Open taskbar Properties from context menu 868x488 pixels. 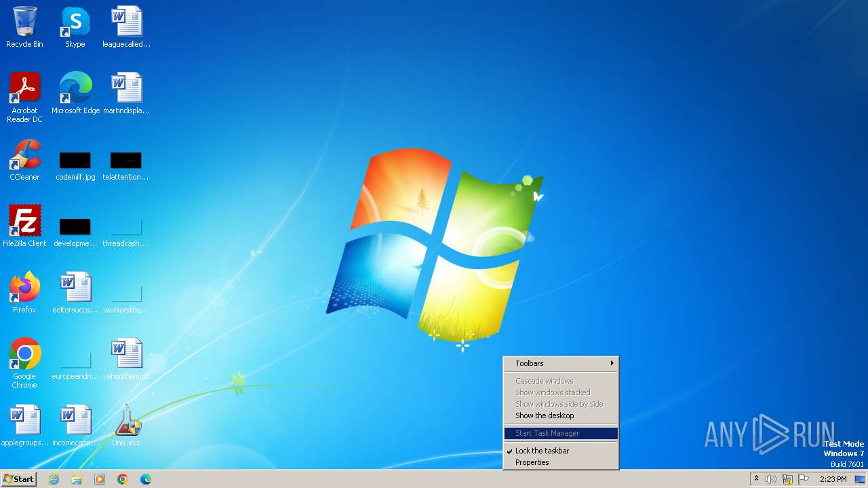[x=561, y=462]
